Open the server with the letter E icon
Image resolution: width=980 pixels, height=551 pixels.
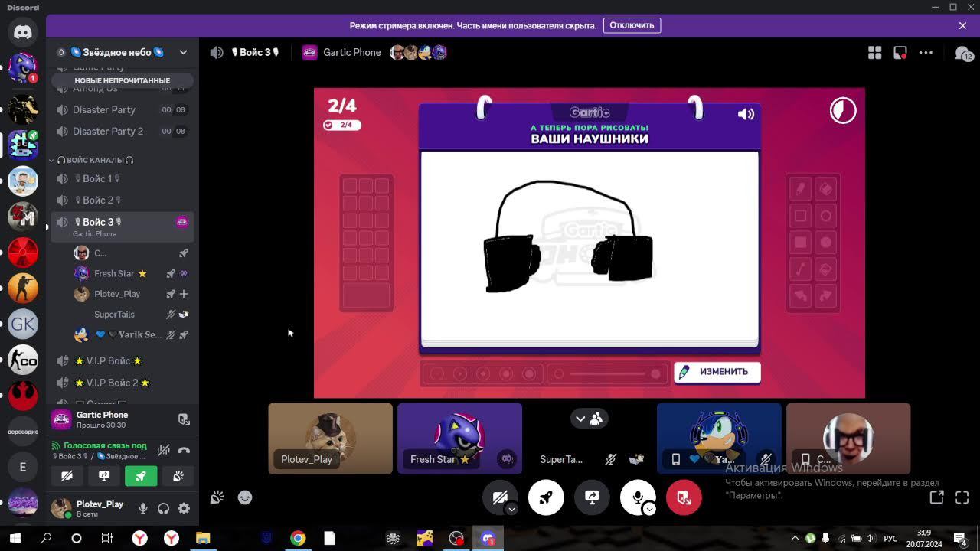(x=23, y=467)
